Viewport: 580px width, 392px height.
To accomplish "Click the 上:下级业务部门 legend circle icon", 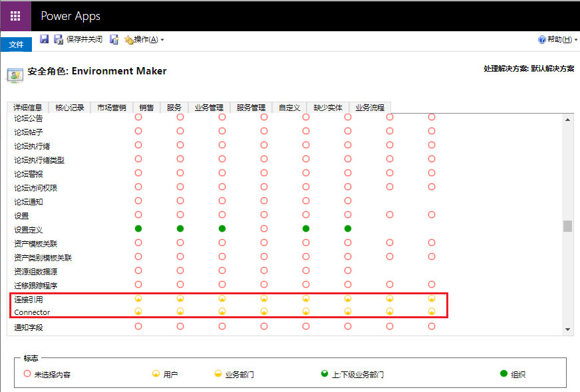I will (325, 373).
